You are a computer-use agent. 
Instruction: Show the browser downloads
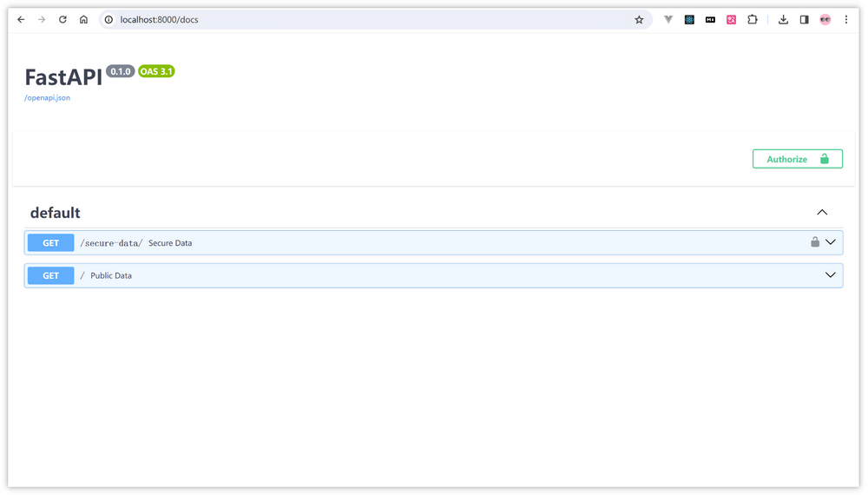click(783, 19)
